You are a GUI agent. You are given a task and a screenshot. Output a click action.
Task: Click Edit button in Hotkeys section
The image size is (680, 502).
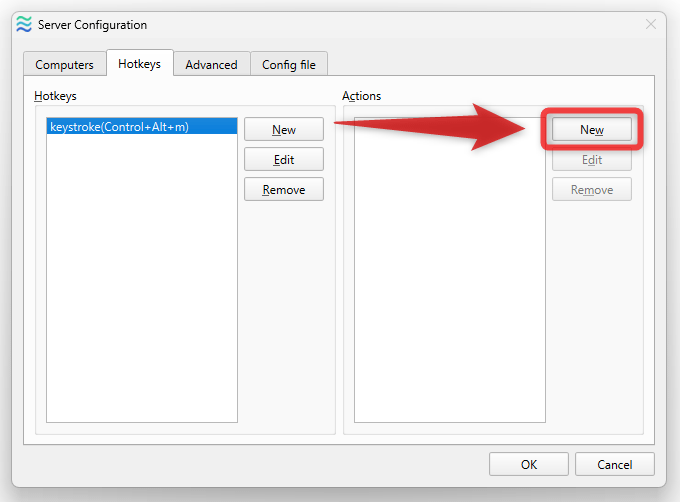tap(284, 160)
